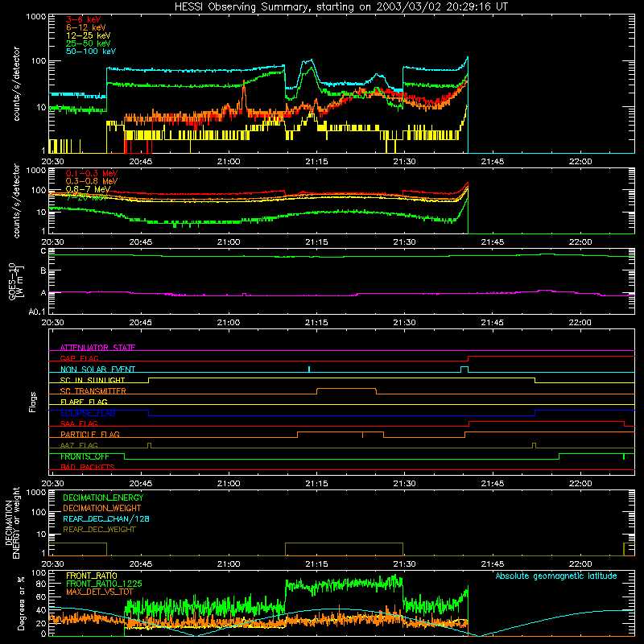
Task: Click the DECIMATION_WEIGHT legend label
Action: pos(102,509)
